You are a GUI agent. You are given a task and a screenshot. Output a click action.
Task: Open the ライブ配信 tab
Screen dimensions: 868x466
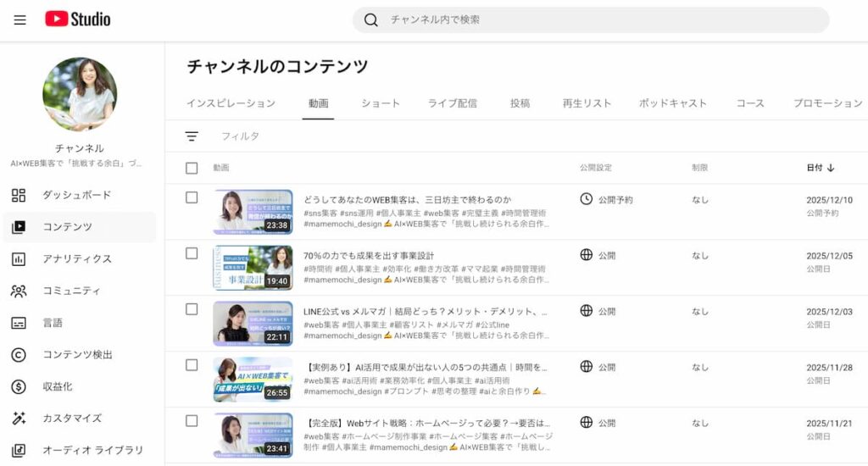click(453, 103)
